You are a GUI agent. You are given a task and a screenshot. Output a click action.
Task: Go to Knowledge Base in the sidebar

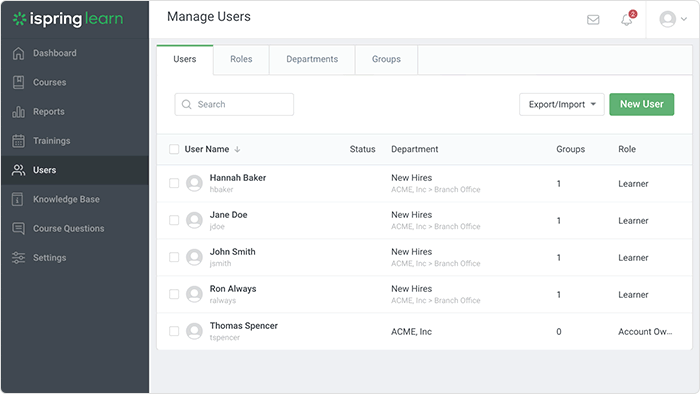75,199
